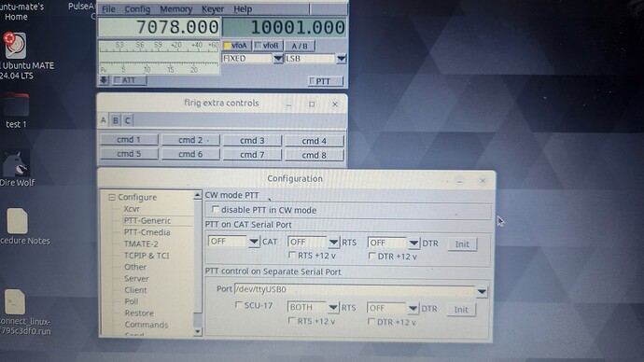Select Restore in the configuration tree
The width and height of the screenshot is (644, 362).
tap(139, 313)
